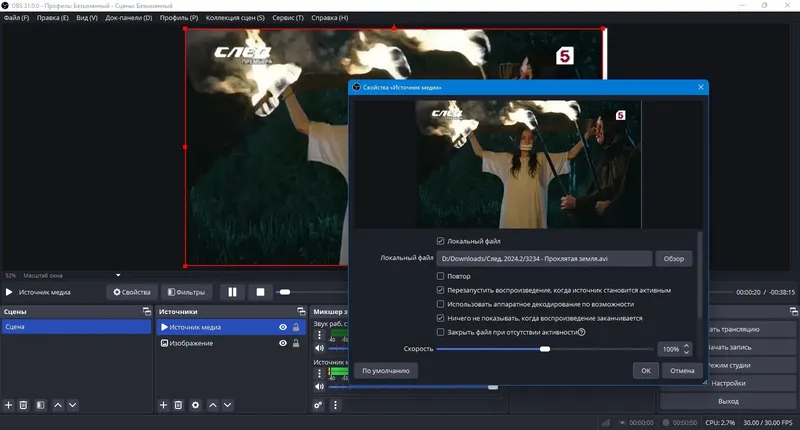800x430 pixels.
Task: Undock the Sources panel
Action: [x=302, y=311]
